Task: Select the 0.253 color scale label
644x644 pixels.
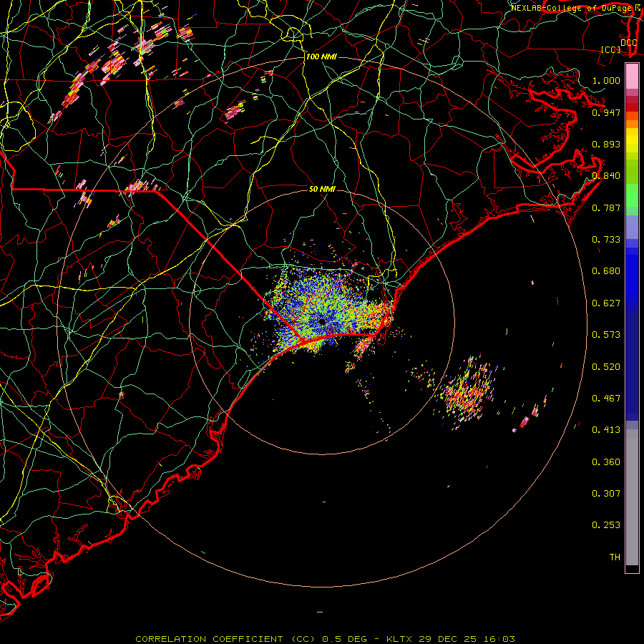Action: (x=606, y=525)
